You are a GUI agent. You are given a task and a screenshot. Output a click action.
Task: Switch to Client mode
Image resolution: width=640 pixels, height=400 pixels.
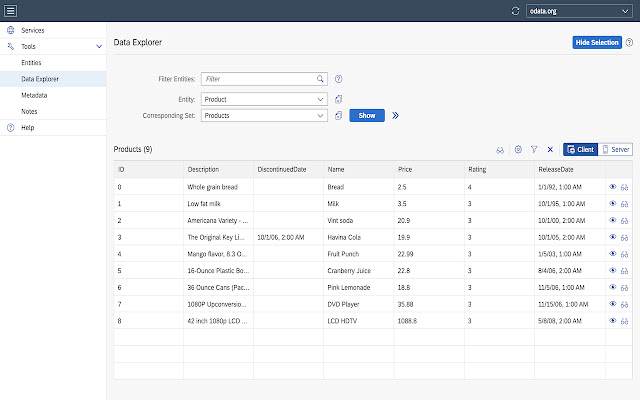tap(580, 149)
